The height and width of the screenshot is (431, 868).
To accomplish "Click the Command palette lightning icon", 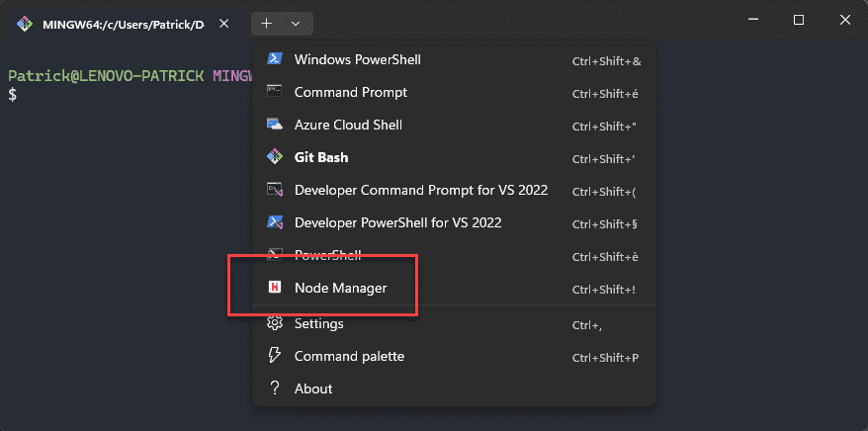I will pyautogui.click(x=275, y=356).
